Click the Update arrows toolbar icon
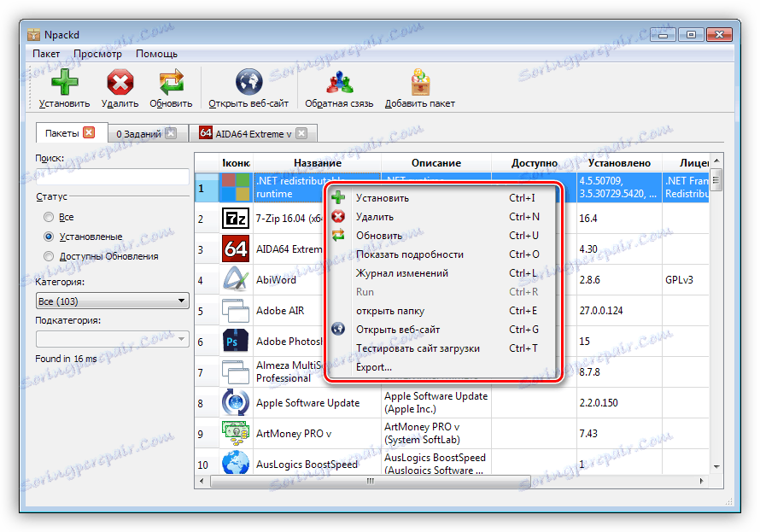Screen dimensions: 760x532 pos(171,81)
